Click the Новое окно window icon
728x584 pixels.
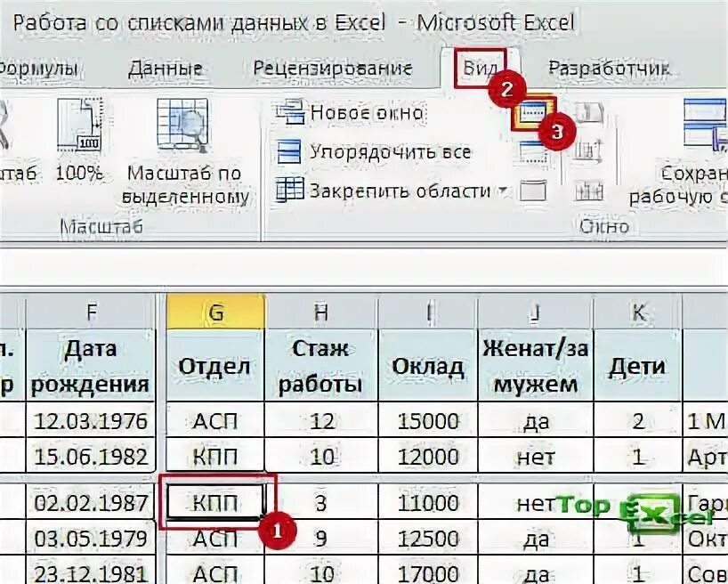coord(290,113)
